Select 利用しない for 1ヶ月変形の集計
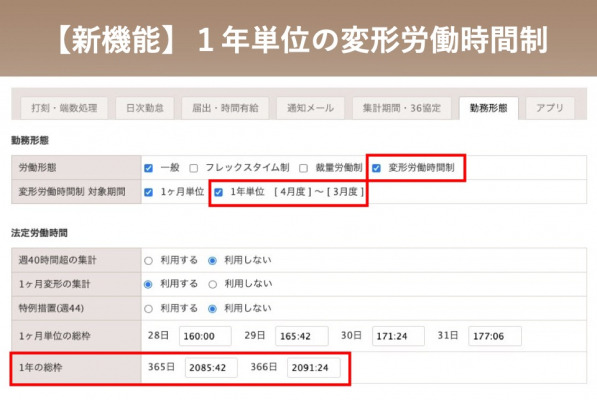 (x=212, y=284)
